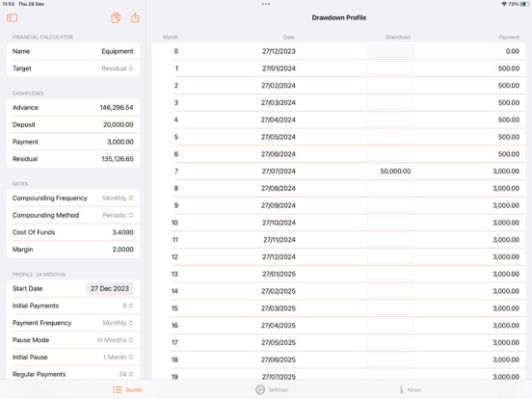This screenshot has width=532, height=399.
Task: Check the Wi-Fi status icon
Action: coord(504,4)
